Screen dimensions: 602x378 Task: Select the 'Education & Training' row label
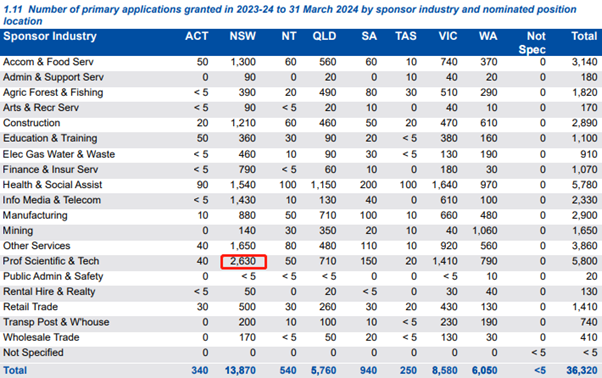coord(50,139)
